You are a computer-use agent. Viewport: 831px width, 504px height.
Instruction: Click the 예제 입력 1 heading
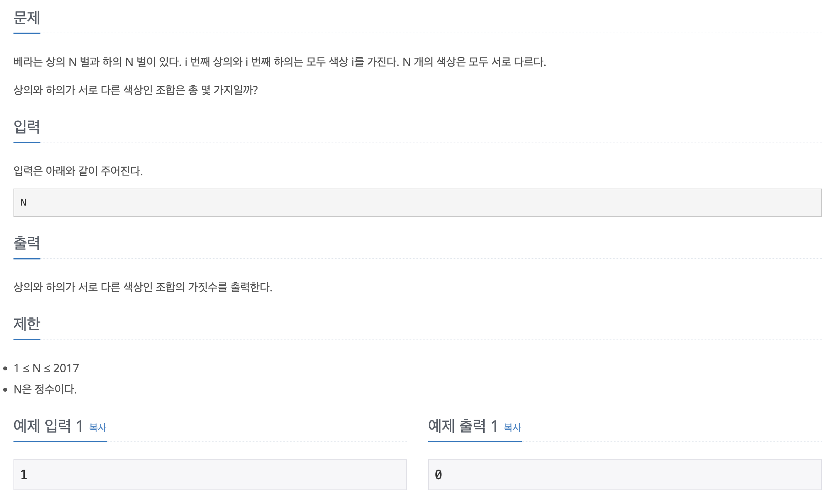tap(48, 426)
